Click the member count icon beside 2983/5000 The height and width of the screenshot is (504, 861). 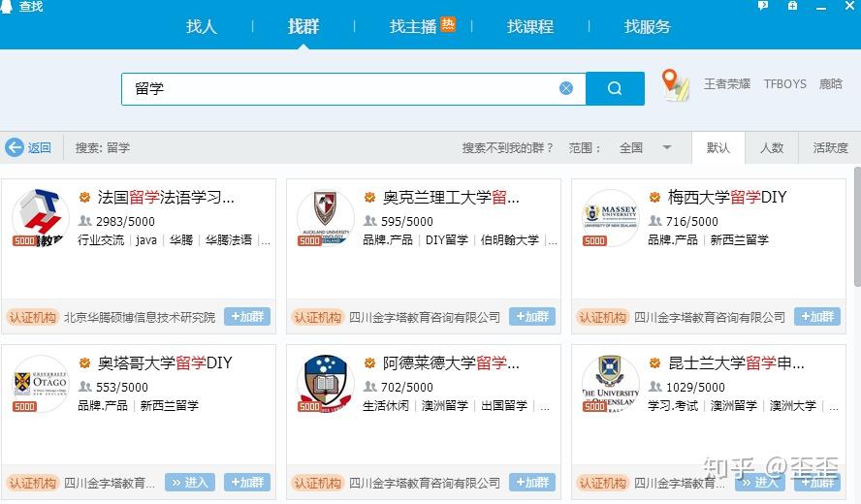click(x=85, y=221)
